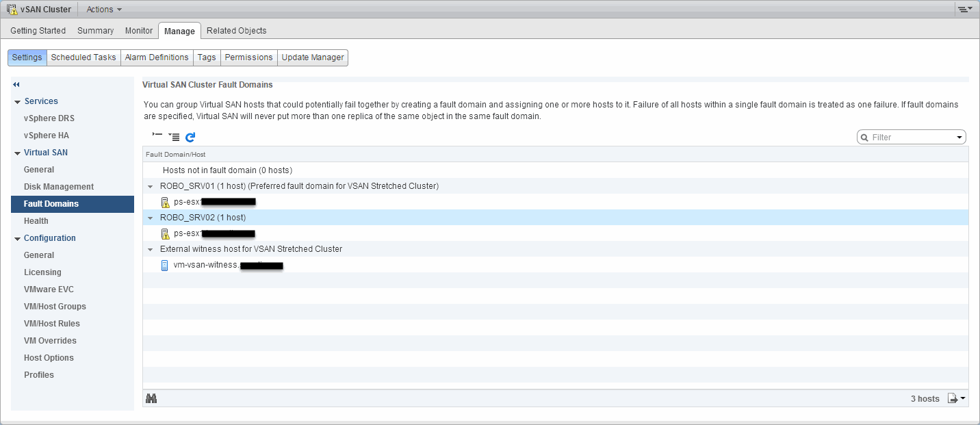Click the vm-vsan-witness host icon
The width and height of the screenshot is (980, 425).
tap(164, 266)
